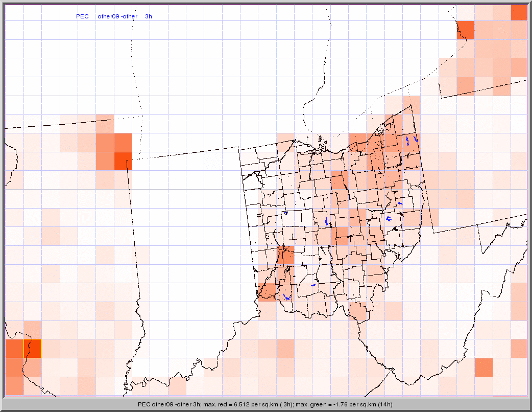Image resolution: width=532 pixels, height=412 pixels.
Task: Click the orange cell at the lower right map edge
Action: pyautogui.click(x=519, y=349)
